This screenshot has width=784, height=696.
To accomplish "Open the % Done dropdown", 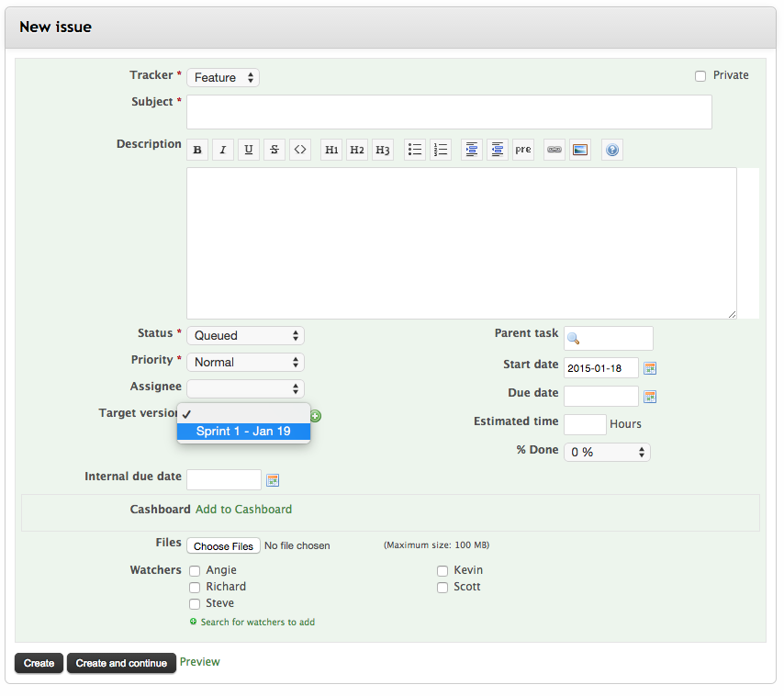I will click(x=607, y=452).
